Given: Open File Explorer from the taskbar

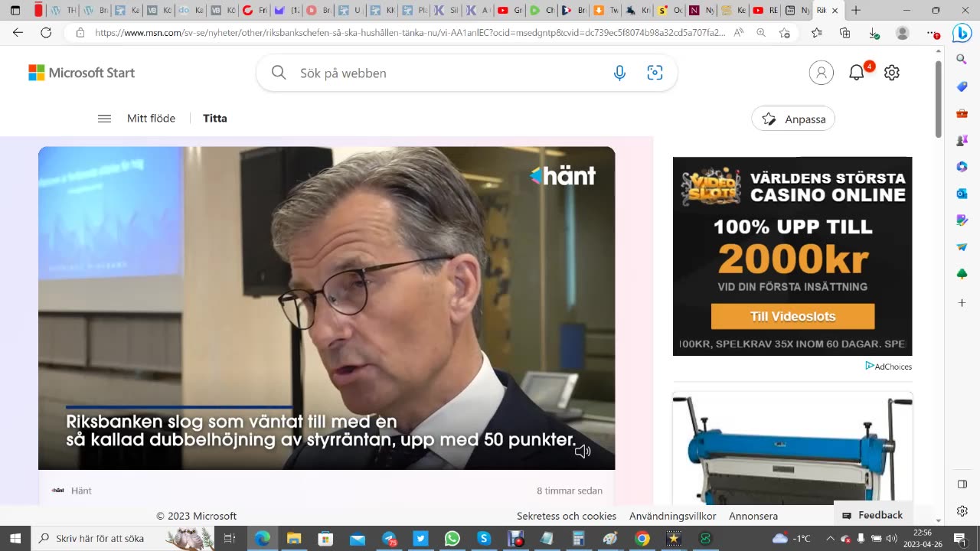Looking at the screenshot, I should tap(293, 539).
